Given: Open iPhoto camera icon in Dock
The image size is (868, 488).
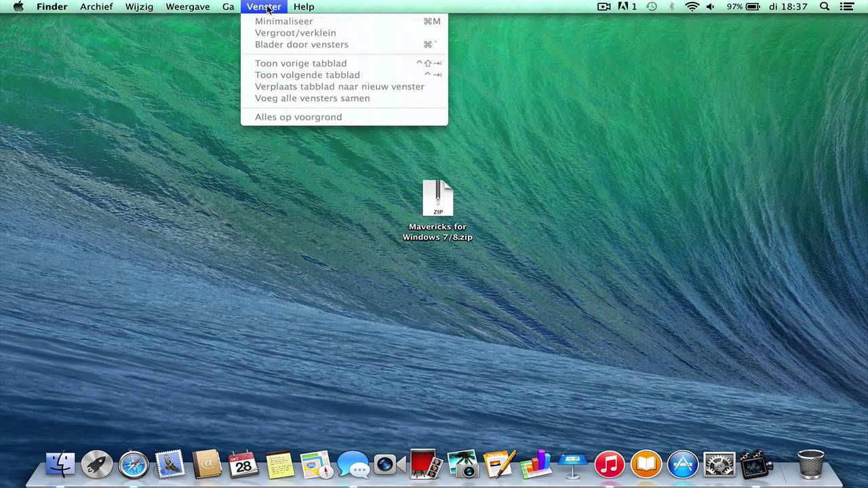Looking at the screenshot, I should (x=463, y=464).
